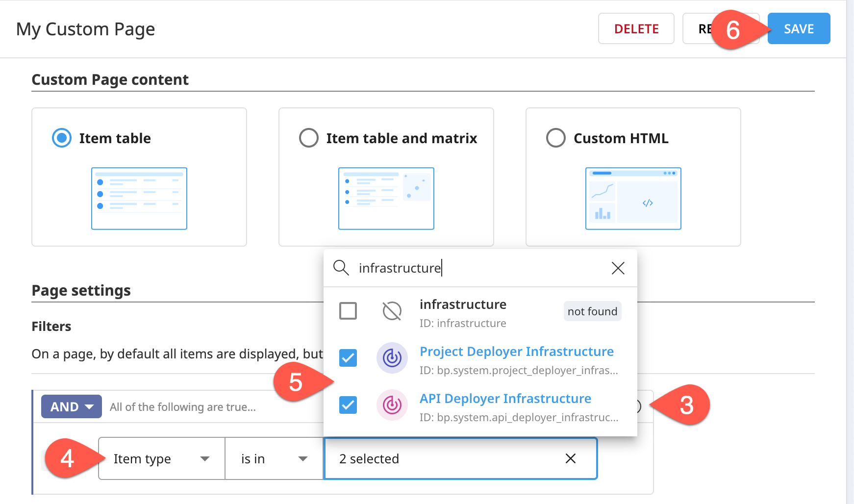Clear the infrastructure search using the X icon
Screen dimensions: 854x504
tap(618, 268)
